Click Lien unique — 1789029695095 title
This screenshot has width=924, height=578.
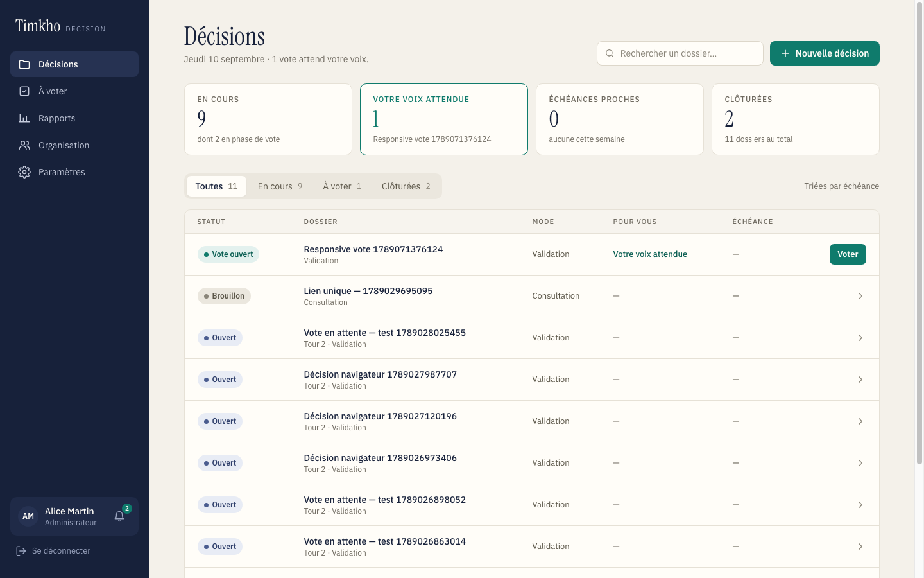(x=368, y=291)
